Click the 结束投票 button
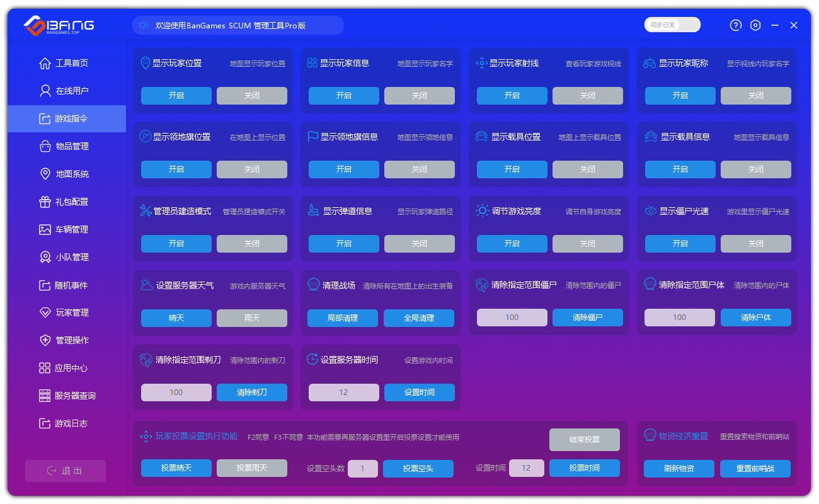 click(x=584, y=440)
